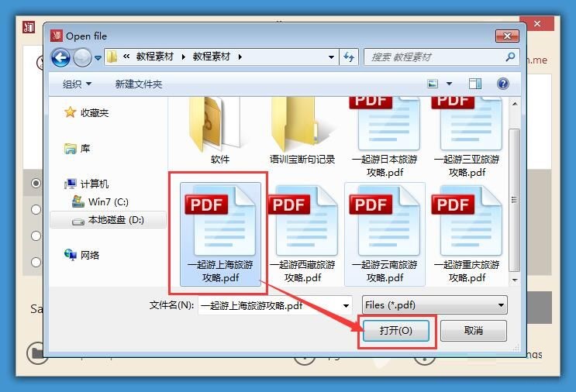
Task: Open the help question mark icon
Action: click(x=503, y=84)
